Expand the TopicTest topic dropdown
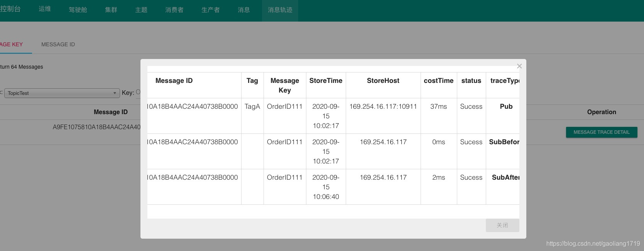 [x=62, y=93]
